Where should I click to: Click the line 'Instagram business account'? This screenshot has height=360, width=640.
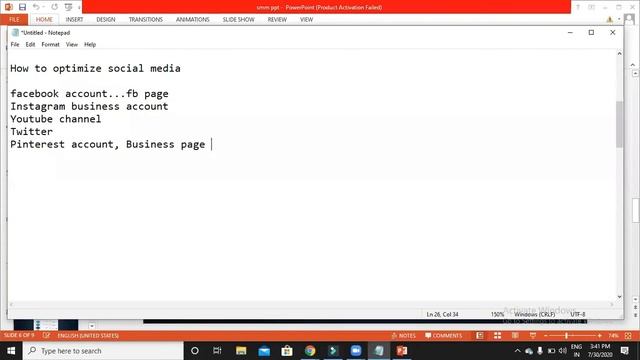coord(89,107)
